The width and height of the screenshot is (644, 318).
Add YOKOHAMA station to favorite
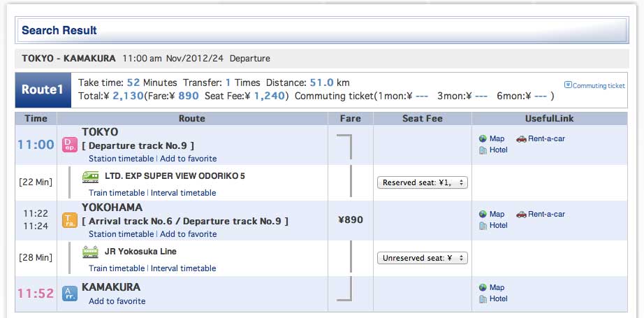pos(188,234)
